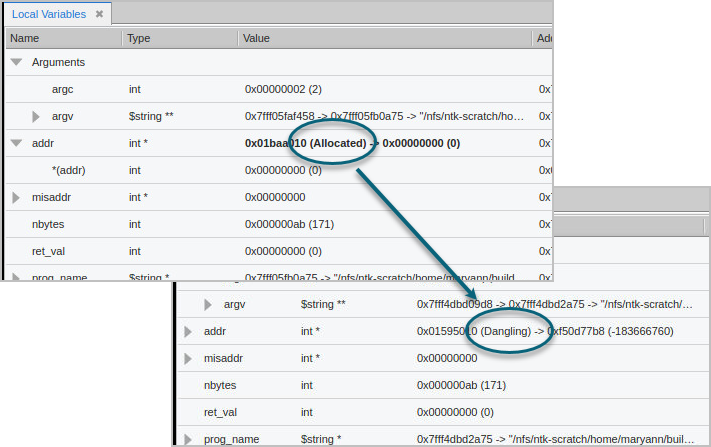Click the Name column header
The width and height of the screenshot is (711, 447).
pos(24,38)
